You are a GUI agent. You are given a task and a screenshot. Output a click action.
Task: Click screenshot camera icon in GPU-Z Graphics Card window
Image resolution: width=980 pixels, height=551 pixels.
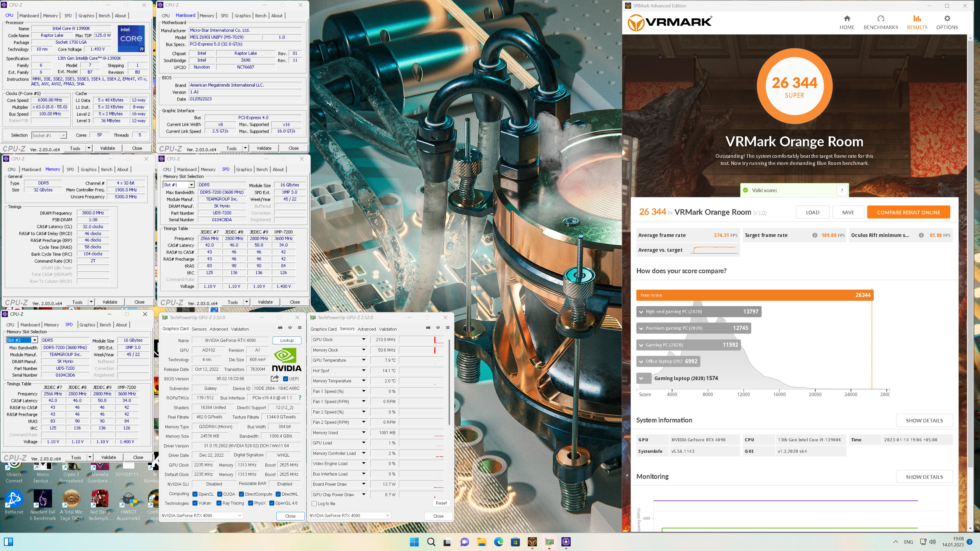(280, 327)
